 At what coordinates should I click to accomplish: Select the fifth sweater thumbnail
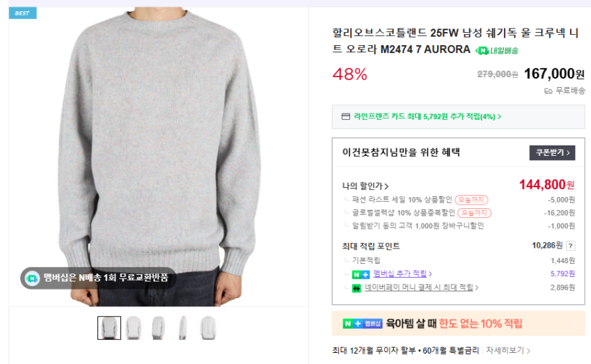208,328
